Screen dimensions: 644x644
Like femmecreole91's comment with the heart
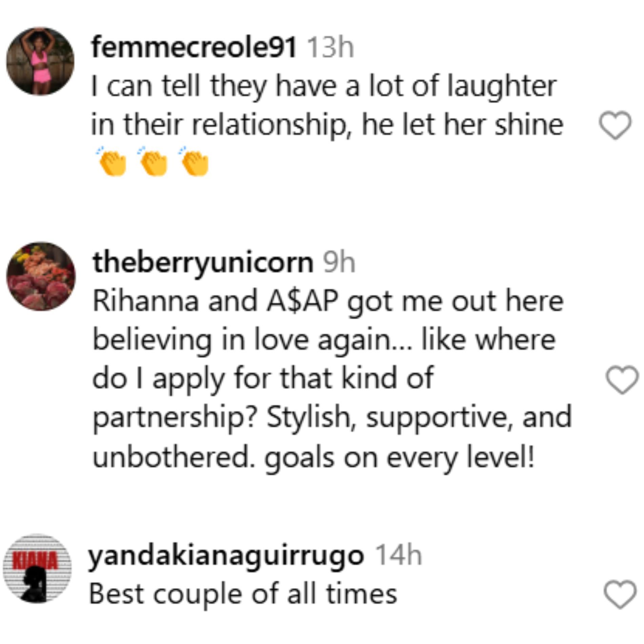coord(615,125)
